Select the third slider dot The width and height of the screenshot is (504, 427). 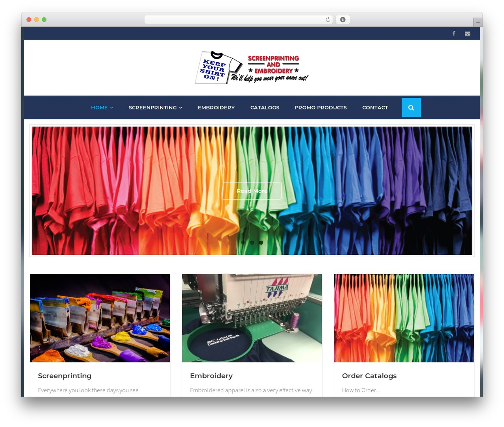coord(261,243)
